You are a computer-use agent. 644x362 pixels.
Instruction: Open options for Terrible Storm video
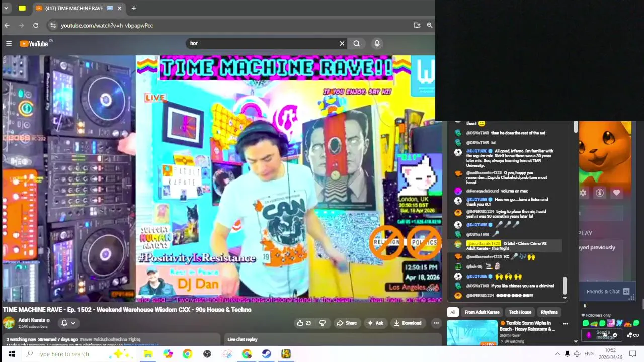pos(565,324)
